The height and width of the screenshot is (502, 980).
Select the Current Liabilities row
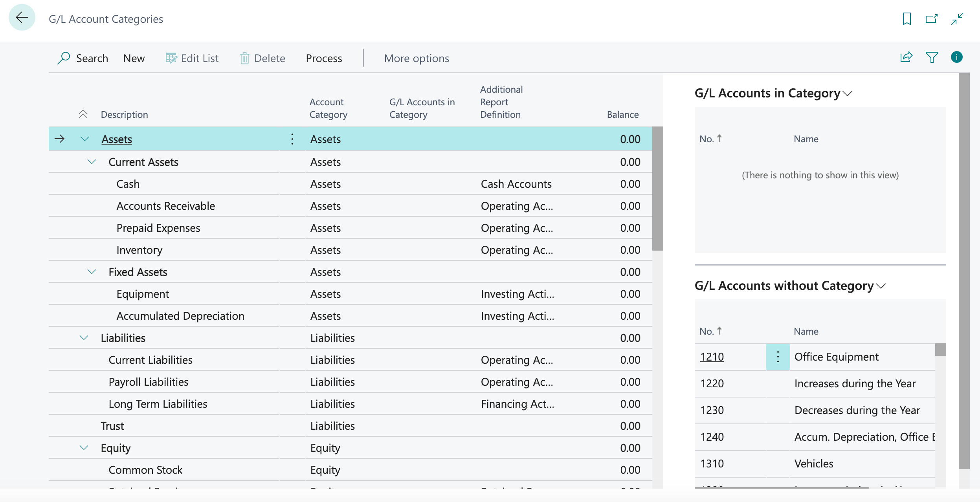350,360
